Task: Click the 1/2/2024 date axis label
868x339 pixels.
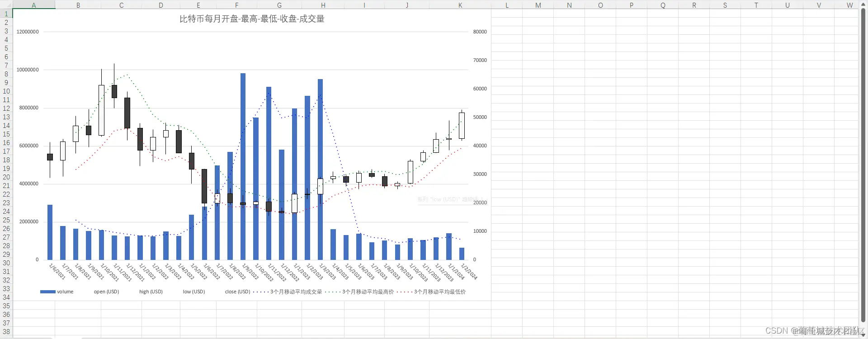Action: point(469,272)
